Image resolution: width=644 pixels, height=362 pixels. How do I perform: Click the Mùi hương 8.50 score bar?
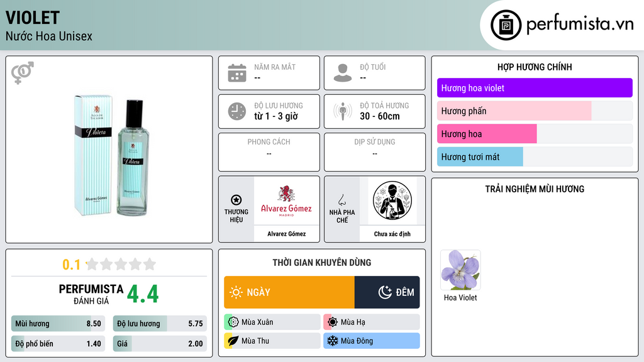[58, 324]
